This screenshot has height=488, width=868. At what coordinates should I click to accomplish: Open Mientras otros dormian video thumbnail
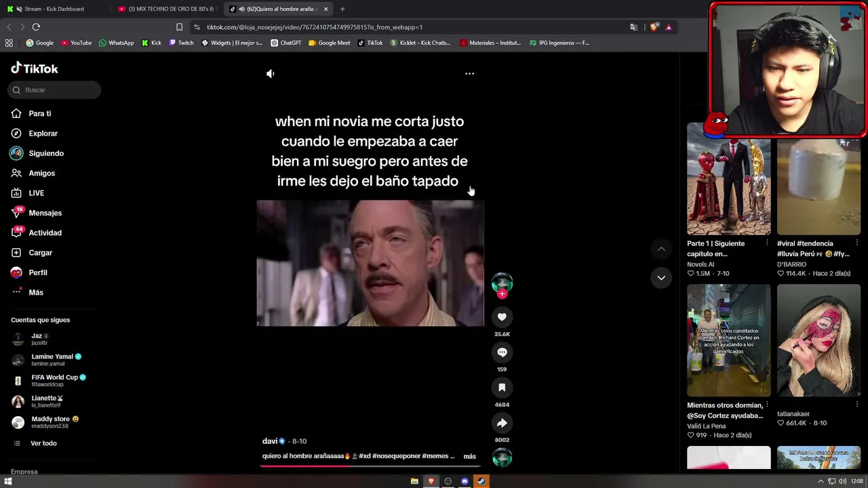[729, 340]
